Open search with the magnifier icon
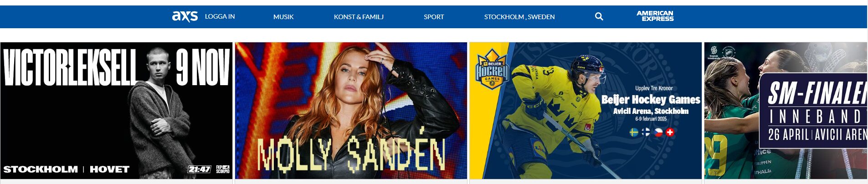The image size is (868, 184). click(x=599, y=16)
